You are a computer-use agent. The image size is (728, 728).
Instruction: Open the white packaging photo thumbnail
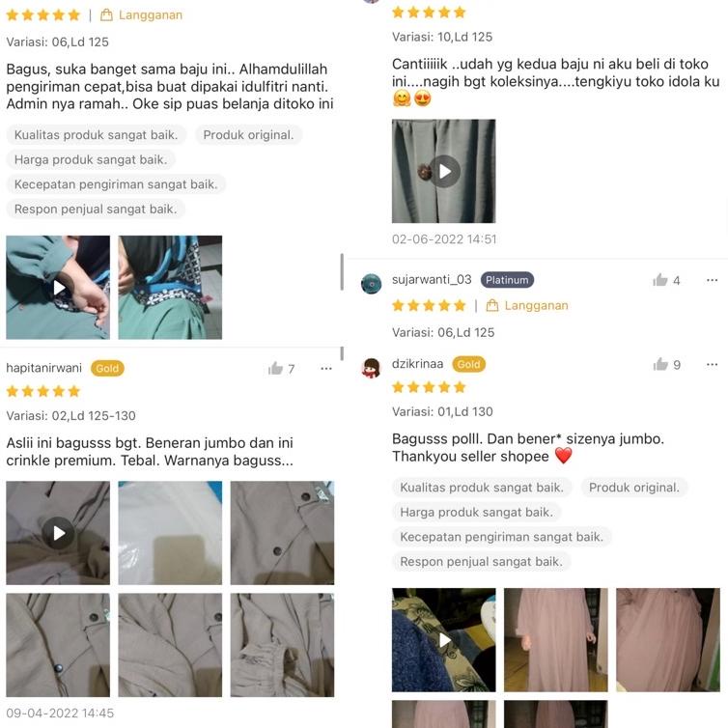[170, 533]
